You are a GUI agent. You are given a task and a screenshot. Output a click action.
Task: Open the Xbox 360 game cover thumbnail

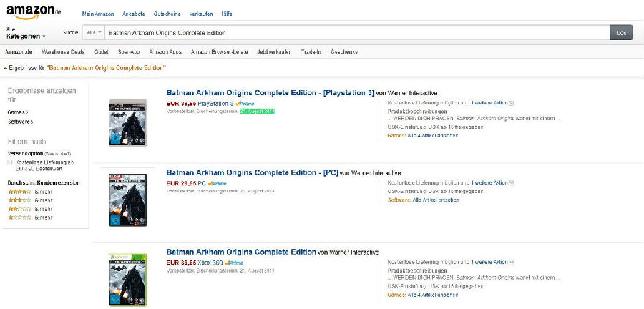[x=128, y=280]
